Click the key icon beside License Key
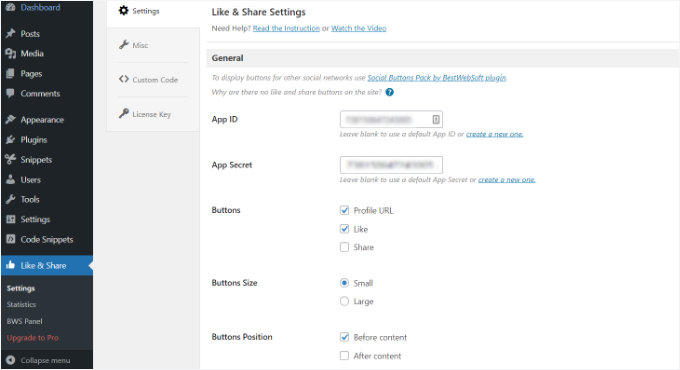This screenshot has width=680, height=370. click(x=124, y=114)
